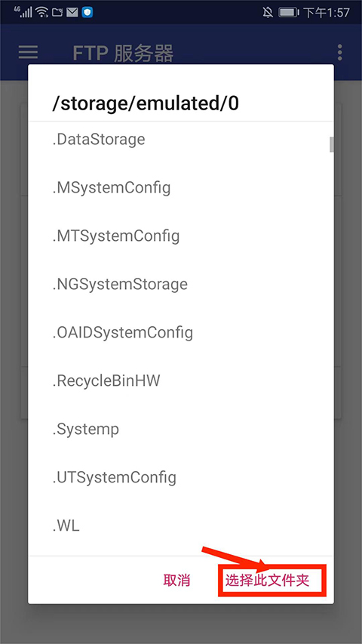Tap the Wi-Fi status icon
This screenshot has width=362, height=644.
[x=42, y=12]
